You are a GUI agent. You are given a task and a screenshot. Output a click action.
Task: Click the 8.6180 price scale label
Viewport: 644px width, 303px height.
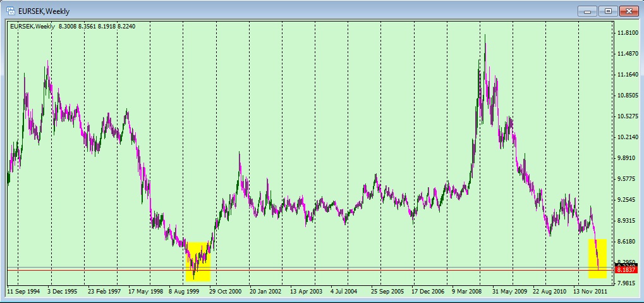tap(628, 242)
